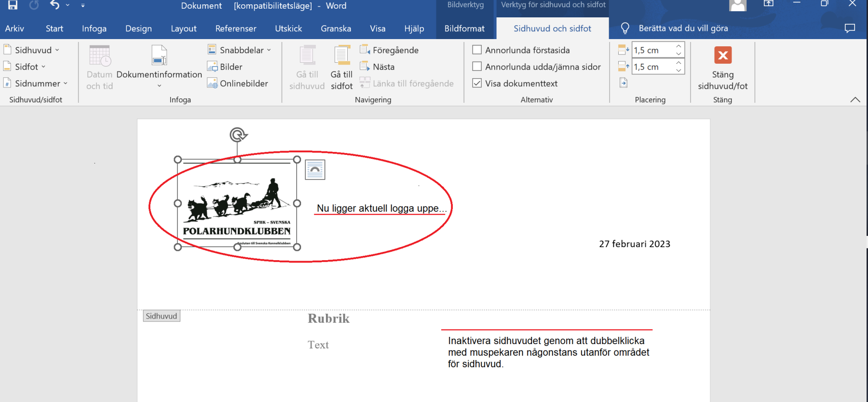Viewport: 868px width, 402px height.
Task: Click the insert alignment tab icon
Action: pyautogui.click(x=624, y=83)
